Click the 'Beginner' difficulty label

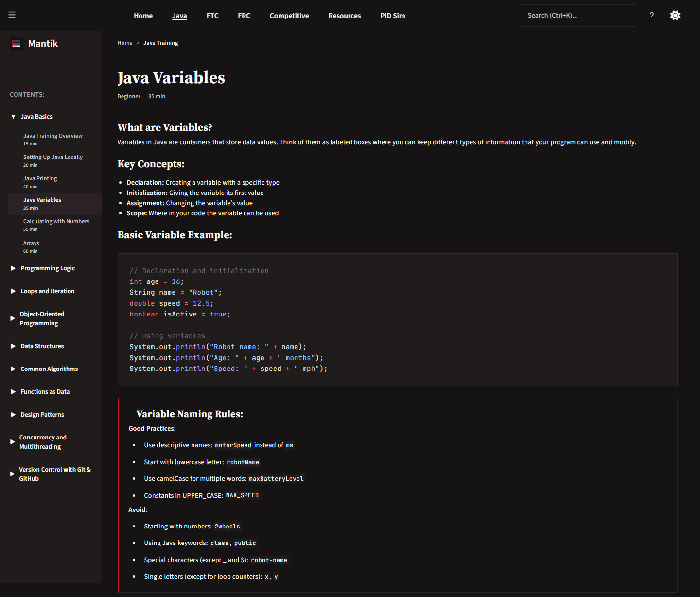(129, 96)
